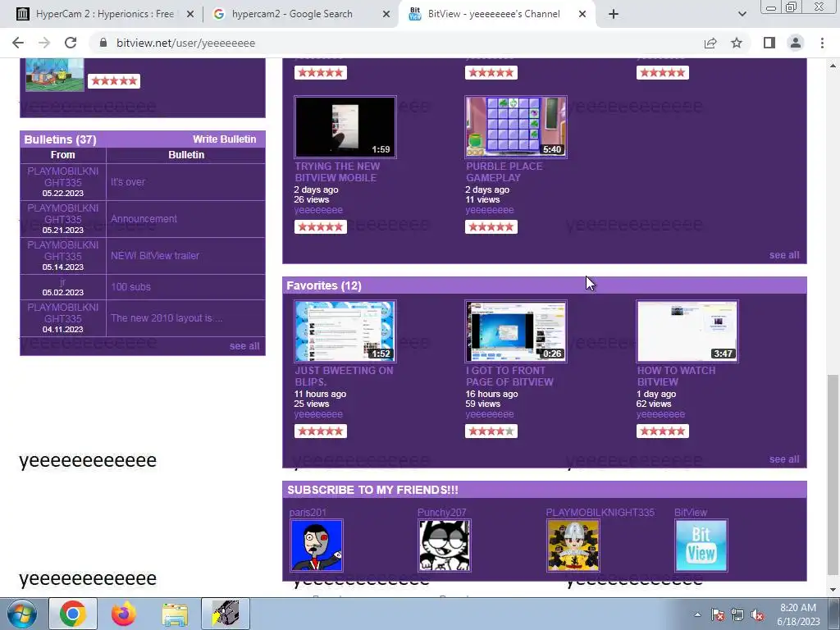Go back using the browser back arrow
Screen dimensions: 840x630
tap(18, 43)
